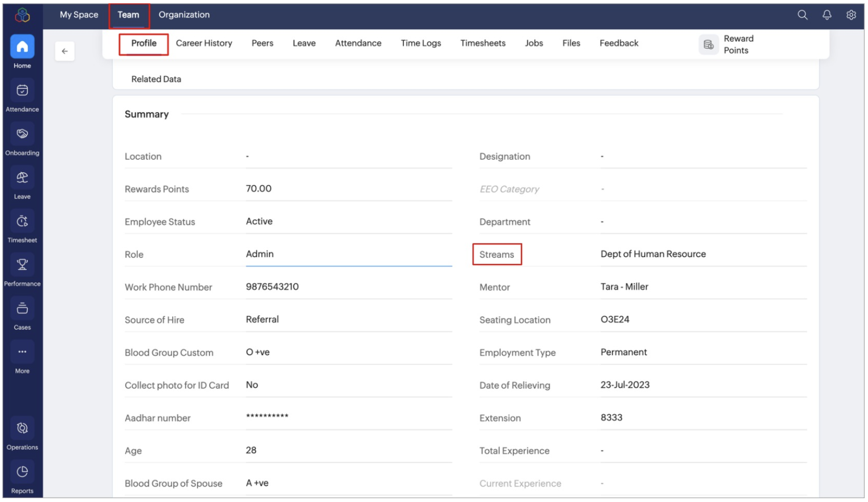Screen dimensions: 868x502
Task: Click the Onboarding handshake icon
Action: pos(22,134)
